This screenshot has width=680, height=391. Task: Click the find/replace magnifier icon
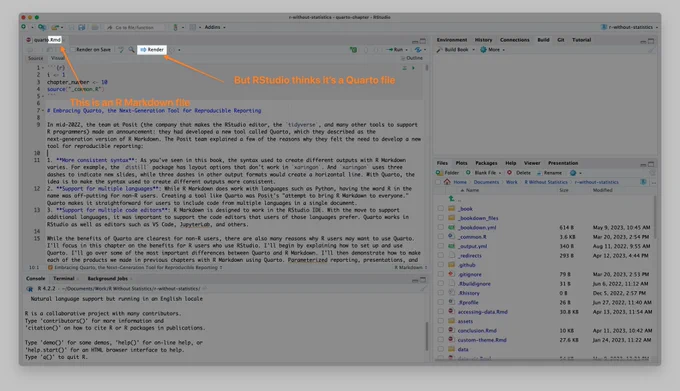pyautogui.click(x=131, y=50)
